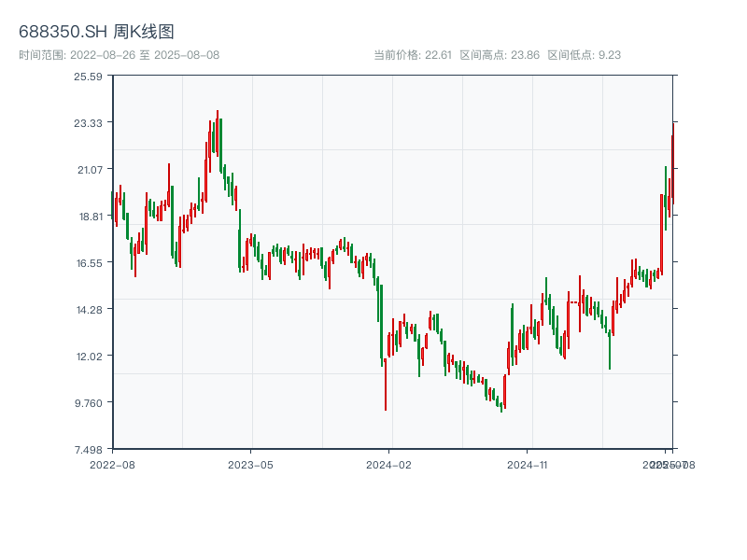The width and height of the screenshot is (747, 560).
Task: Click the long red wick at the chart's lowest point
Action: pos(385,392)
